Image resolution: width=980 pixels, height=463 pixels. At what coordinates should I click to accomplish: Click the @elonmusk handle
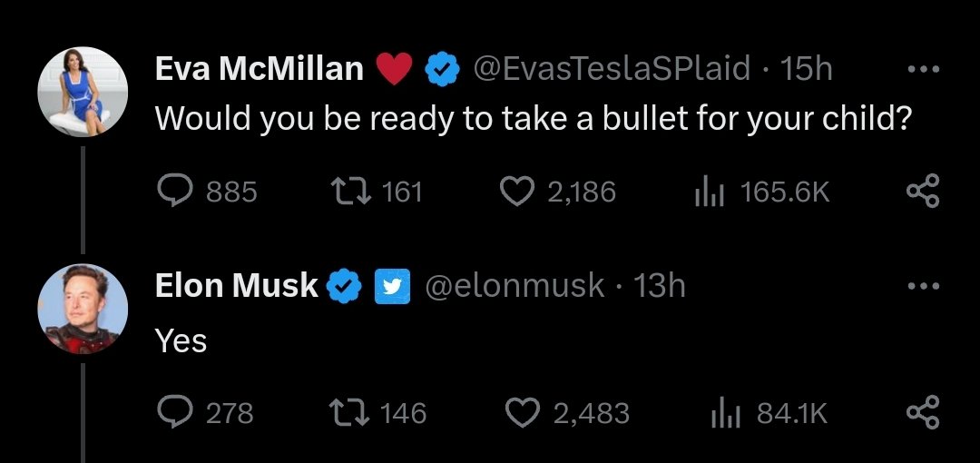[514, 286]
